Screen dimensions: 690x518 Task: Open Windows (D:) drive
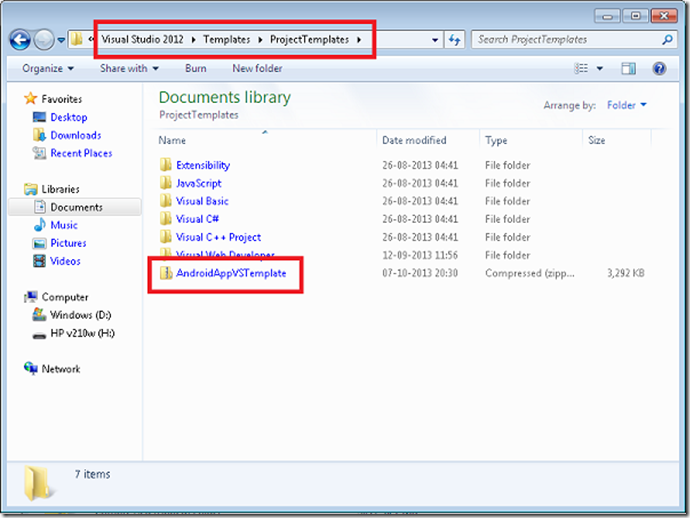[x=81, y=315]
